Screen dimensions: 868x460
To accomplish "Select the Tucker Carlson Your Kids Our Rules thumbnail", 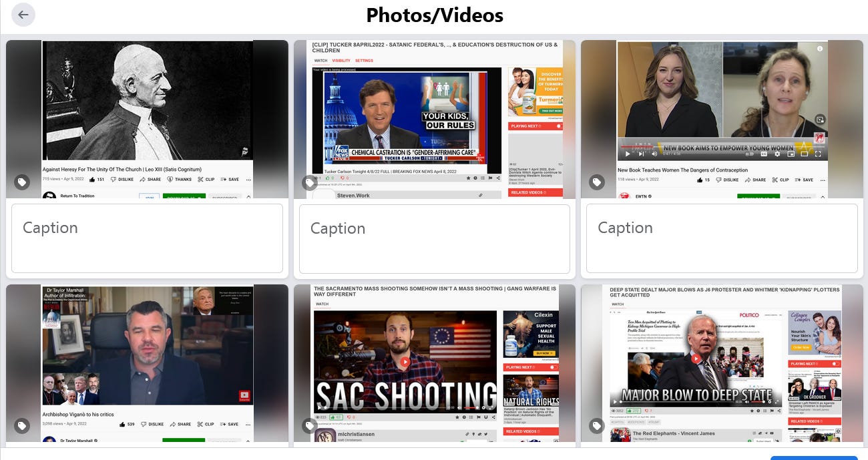I will click(435, 120).
